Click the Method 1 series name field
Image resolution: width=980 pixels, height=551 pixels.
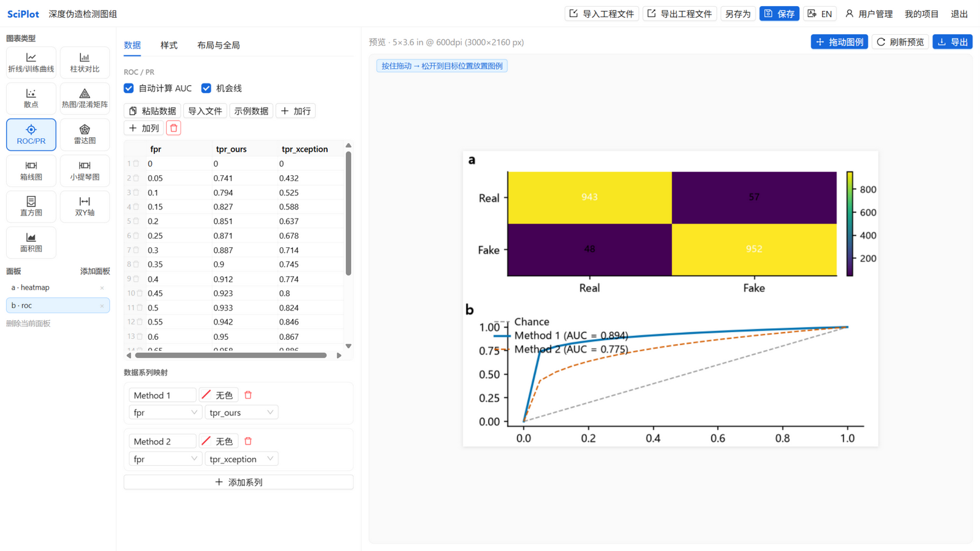coord(162,395)
